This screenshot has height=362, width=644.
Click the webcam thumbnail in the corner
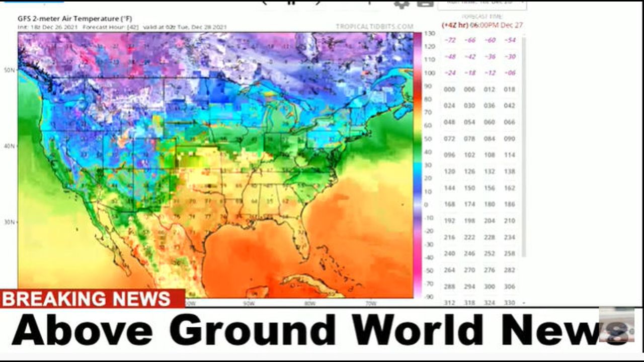coord(616,325)
